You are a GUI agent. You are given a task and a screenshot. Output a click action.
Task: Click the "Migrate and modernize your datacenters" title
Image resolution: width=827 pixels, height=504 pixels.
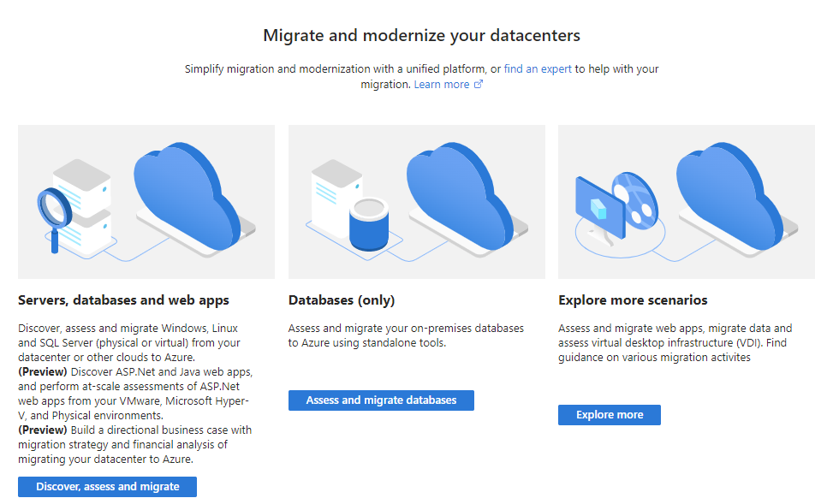[421, 36]
